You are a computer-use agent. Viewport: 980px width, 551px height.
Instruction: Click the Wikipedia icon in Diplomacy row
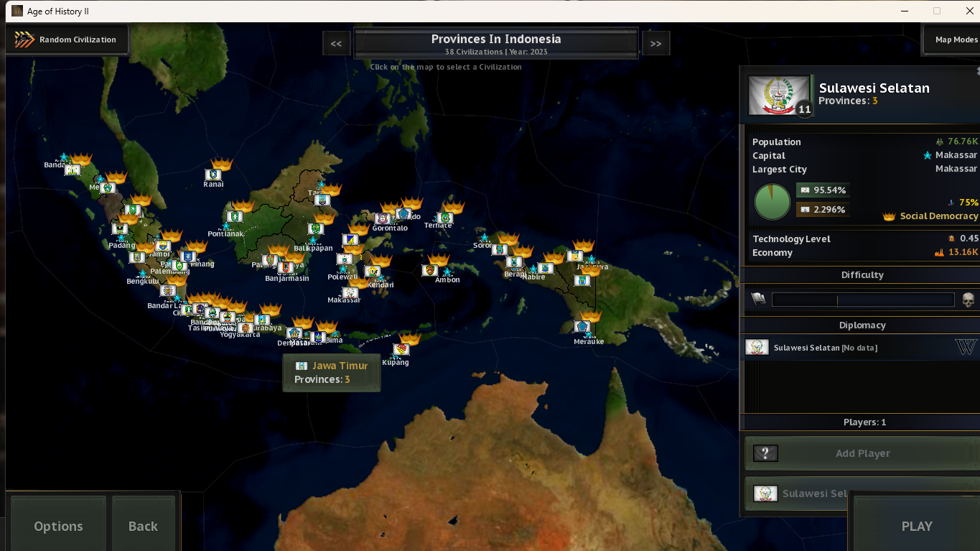point(966,347)
